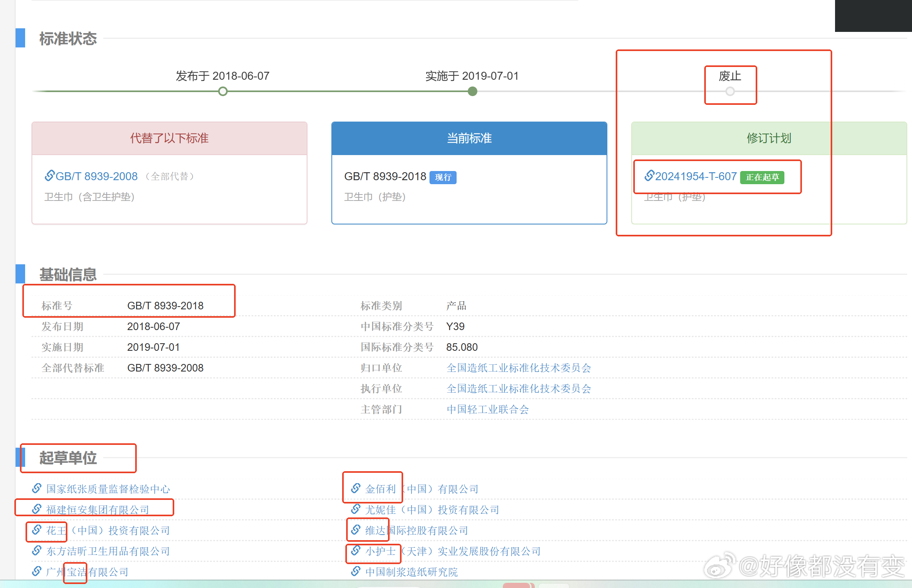The width and height of the screenshot is (912, 588).
Task: Click link icon before 东方洁昕卫生用品有限公司
Action: coord(37,551)
